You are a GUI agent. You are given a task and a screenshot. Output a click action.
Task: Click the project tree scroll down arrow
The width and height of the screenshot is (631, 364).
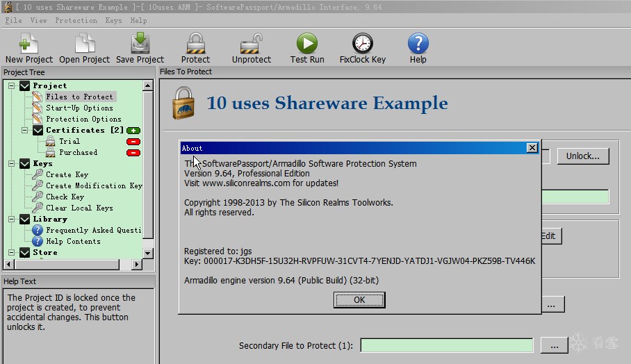tap(148, 254)
